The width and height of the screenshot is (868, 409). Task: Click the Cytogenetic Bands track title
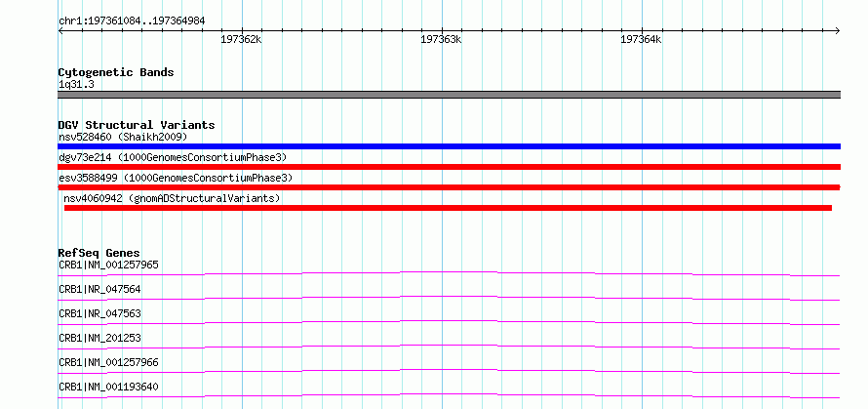116,72
